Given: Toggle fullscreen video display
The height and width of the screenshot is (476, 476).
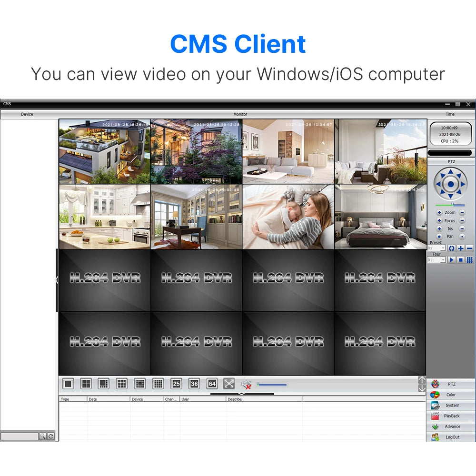Looking at the screenshot, I should click(229, 384).
